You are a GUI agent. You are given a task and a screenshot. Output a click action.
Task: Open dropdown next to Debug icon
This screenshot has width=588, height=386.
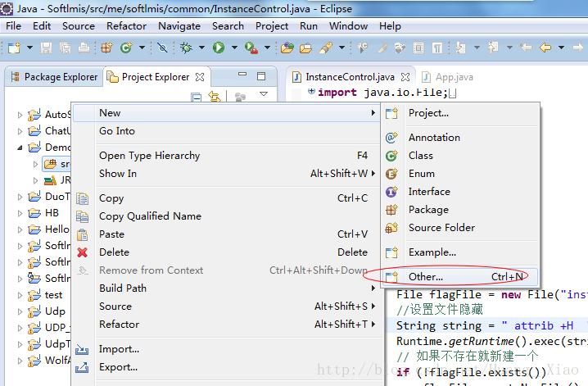point(201,48)
